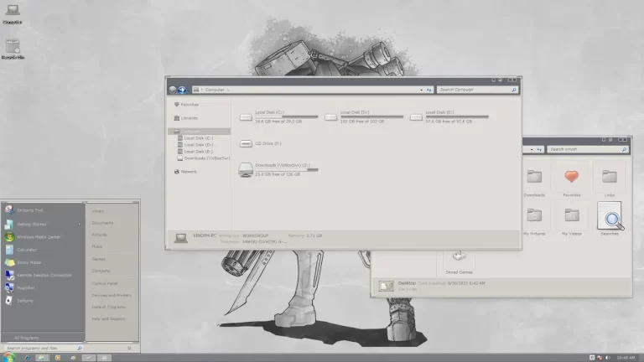Open the Recycle Bin desktop icon
Image resolution: width=644 pixels, height=362 pixels.
click(x=13, y=49)
